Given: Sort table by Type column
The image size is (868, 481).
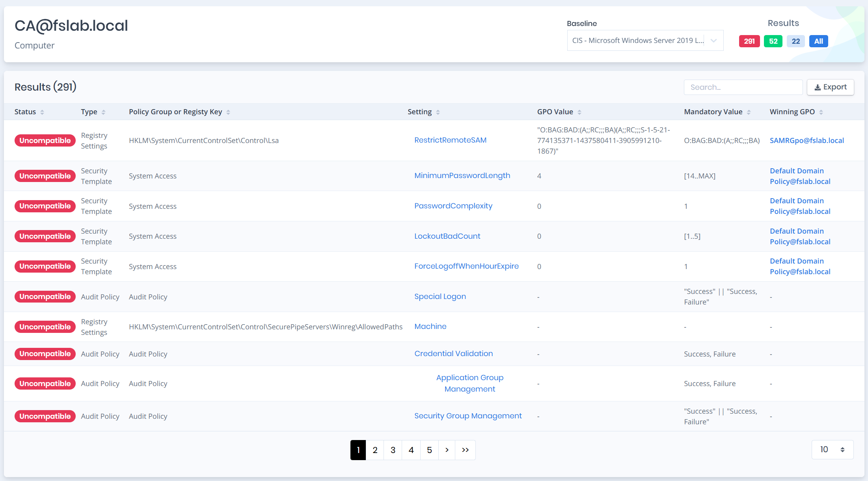Looking at the screenshot, I should pos(93,112).
